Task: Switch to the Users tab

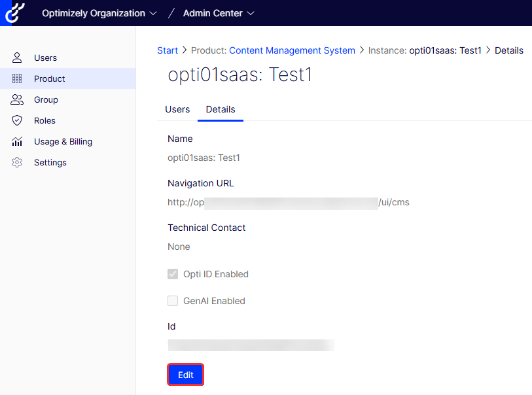Action: pos(177,109)
